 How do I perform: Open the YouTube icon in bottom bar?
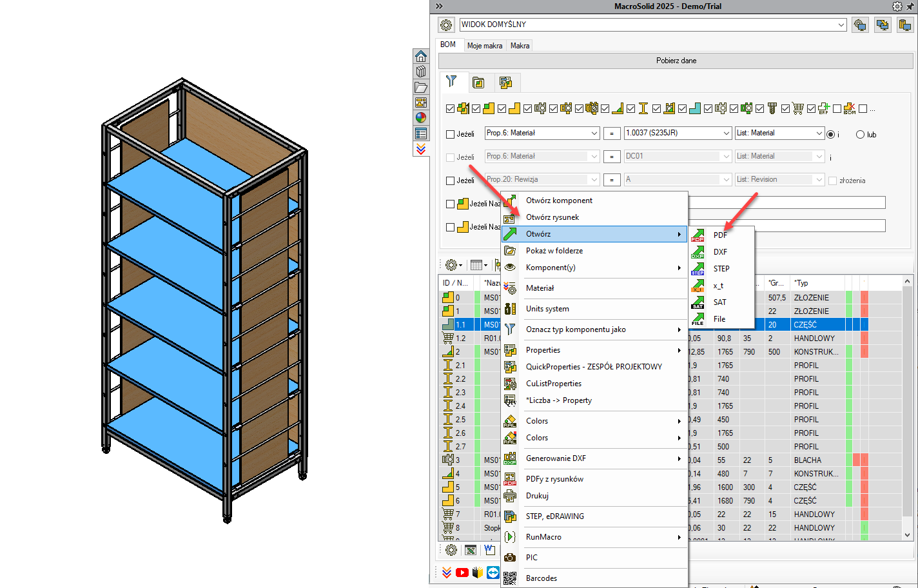(x=462, y=573)
